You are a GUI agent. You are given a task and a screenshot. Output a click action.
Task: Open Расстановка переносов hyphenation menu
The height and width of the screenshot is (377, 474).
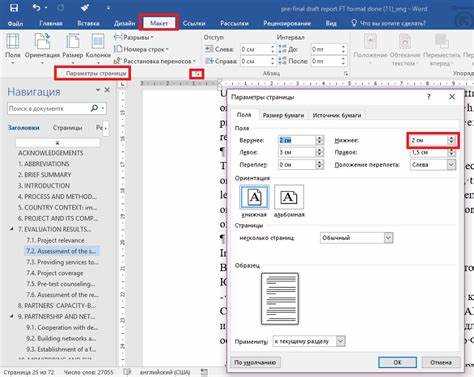155,61
